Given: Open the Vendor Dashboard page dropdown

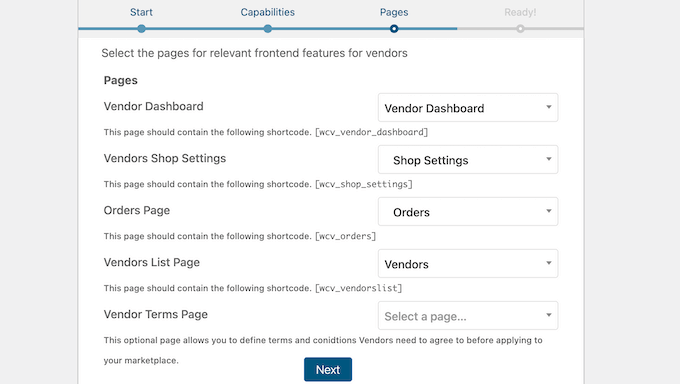Looking at the screenshot, I should point(468,108).
